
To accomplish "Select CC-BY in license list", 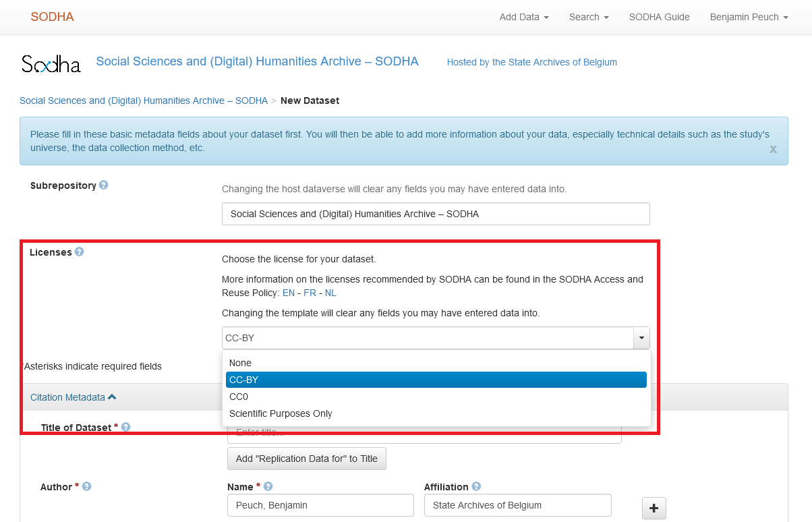I will tap(436, 380).
